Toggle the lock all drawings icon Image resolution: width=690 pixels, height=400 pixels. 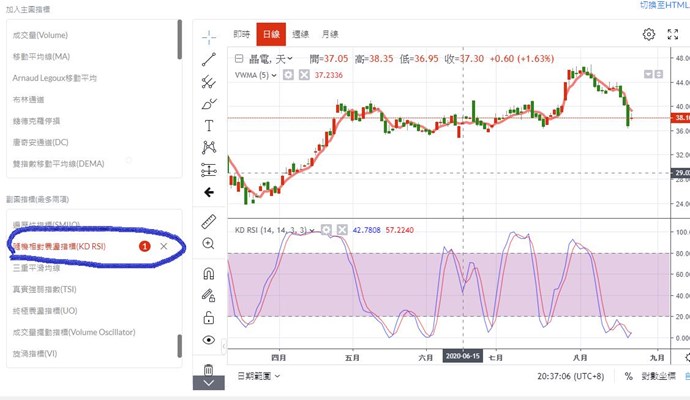click(209, 318)
